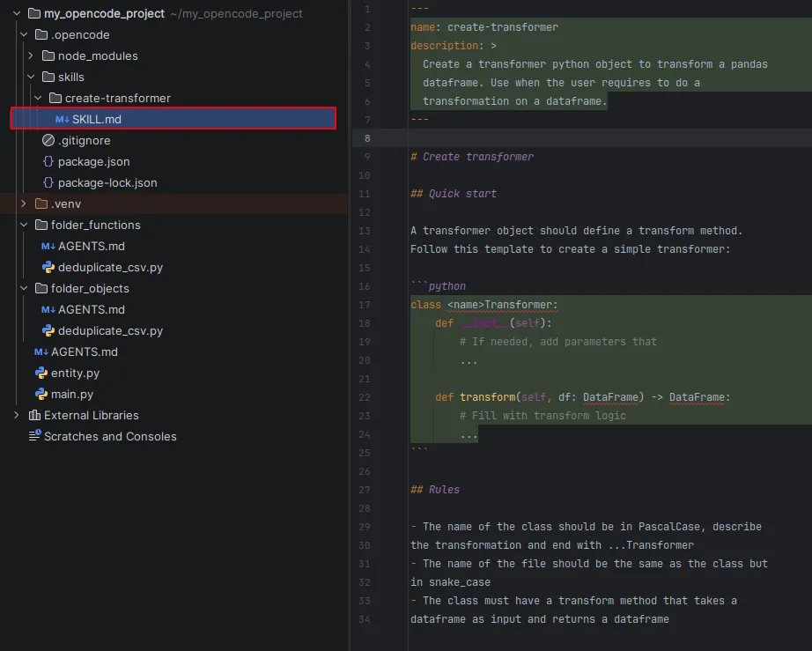The height and width of the screenshot is (651, 812).
Task: Click the node_modules folder icon
Action: [x=48, y=55]
